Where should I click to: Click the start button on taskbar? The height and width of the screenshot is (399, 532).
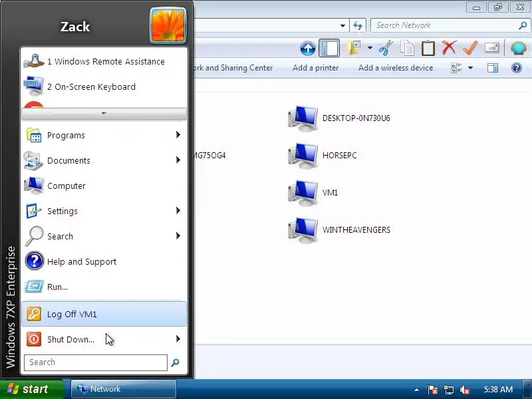[x=31, y=389]
